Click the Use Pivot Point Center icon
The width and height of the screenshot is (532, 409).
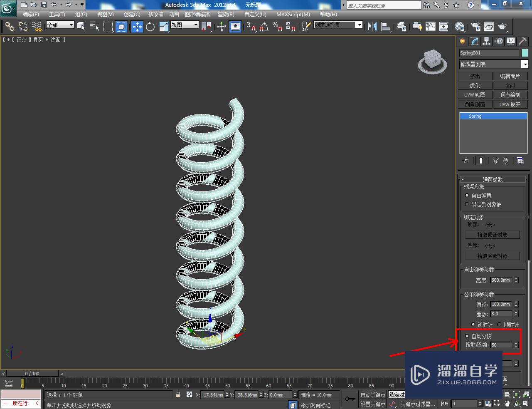click(206, 27)
